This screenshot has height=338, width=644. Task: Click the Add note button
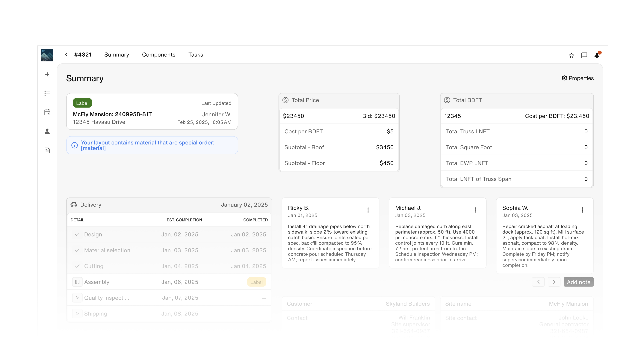(x=578, y=282)
